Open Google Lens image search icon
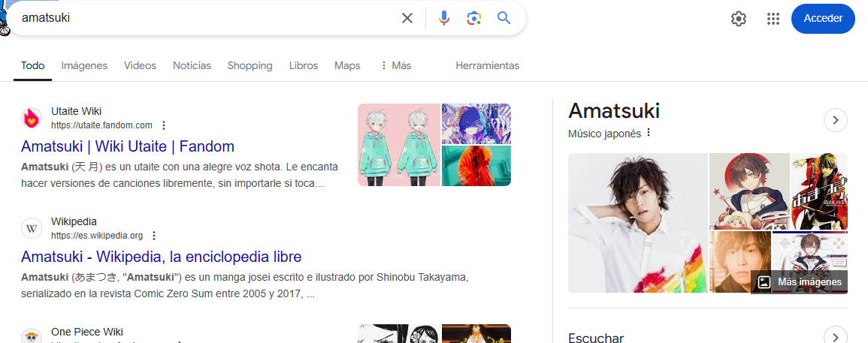 (x=473, y=18)
